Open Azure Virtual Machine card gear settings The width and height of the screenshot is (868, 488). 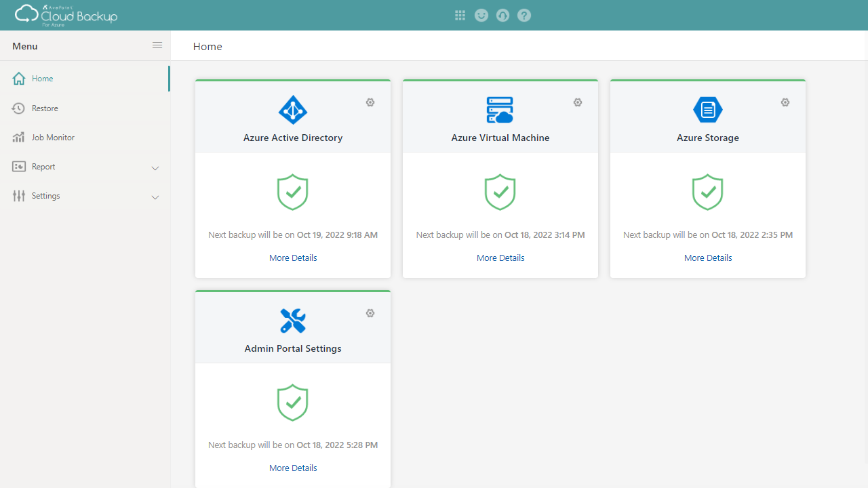(578, 102)
